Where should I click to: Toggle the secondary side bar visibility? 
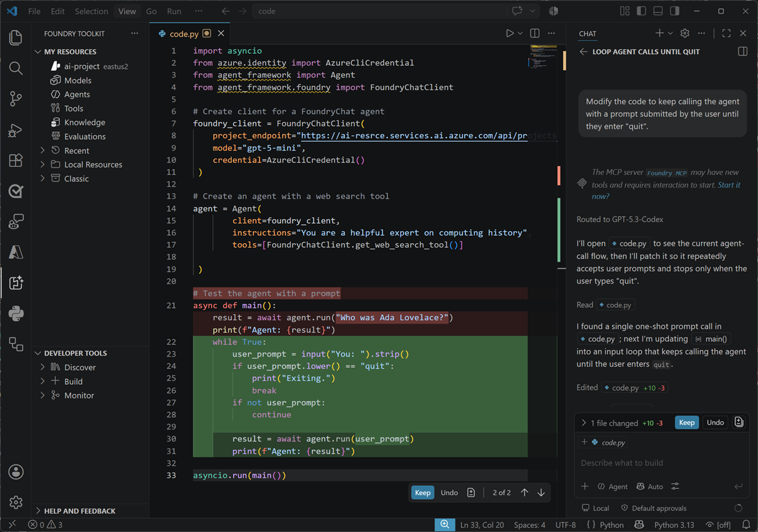tap(674, 11)
